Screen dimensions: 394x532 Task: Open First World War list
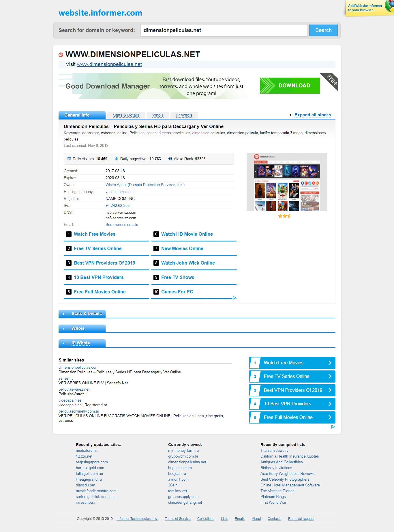click(x=273, y=503)
